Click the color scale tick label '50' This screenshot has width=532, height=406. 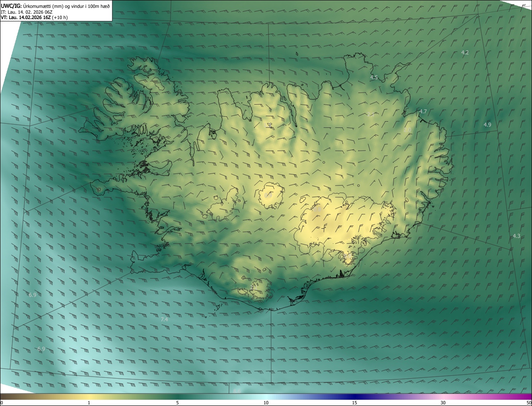(529, 403)
